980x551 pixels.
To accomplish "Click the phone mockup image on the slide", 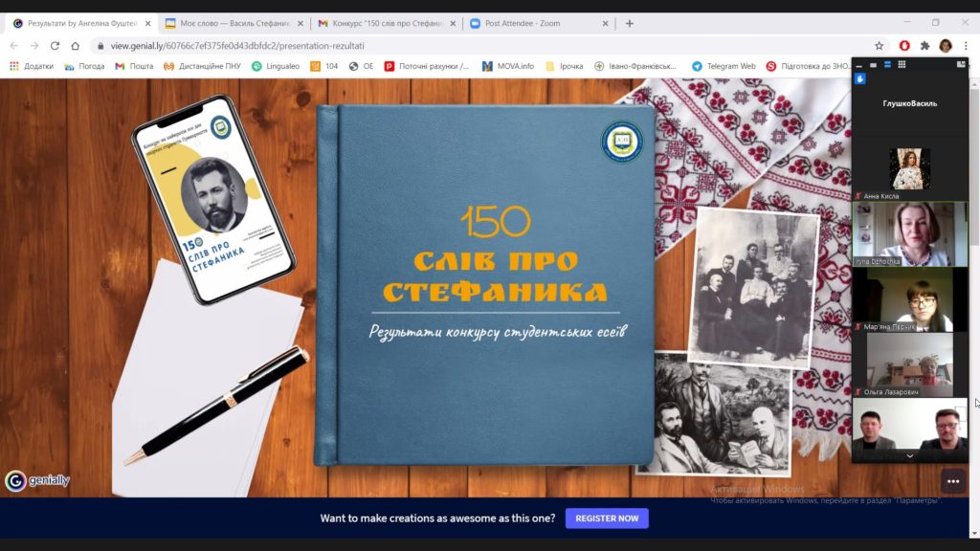I will 213,199.
